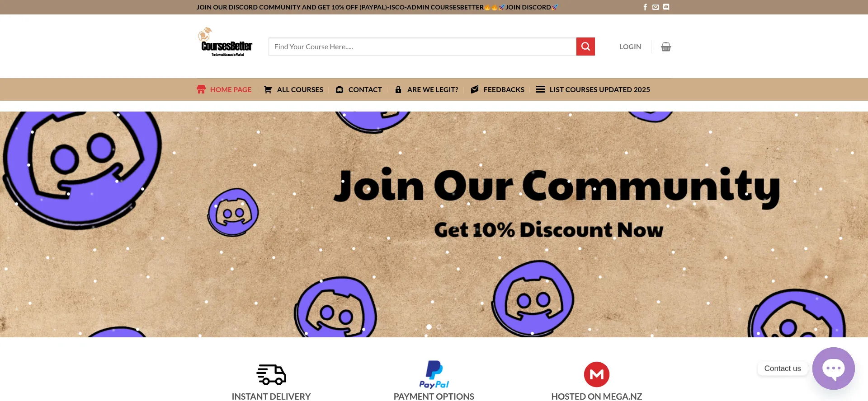Image resolution: width=868 pixels, height=401 pixels.
Task: Open the FEEDBACKS menu item
Action: pyautogui.click(x=497, y=89)
